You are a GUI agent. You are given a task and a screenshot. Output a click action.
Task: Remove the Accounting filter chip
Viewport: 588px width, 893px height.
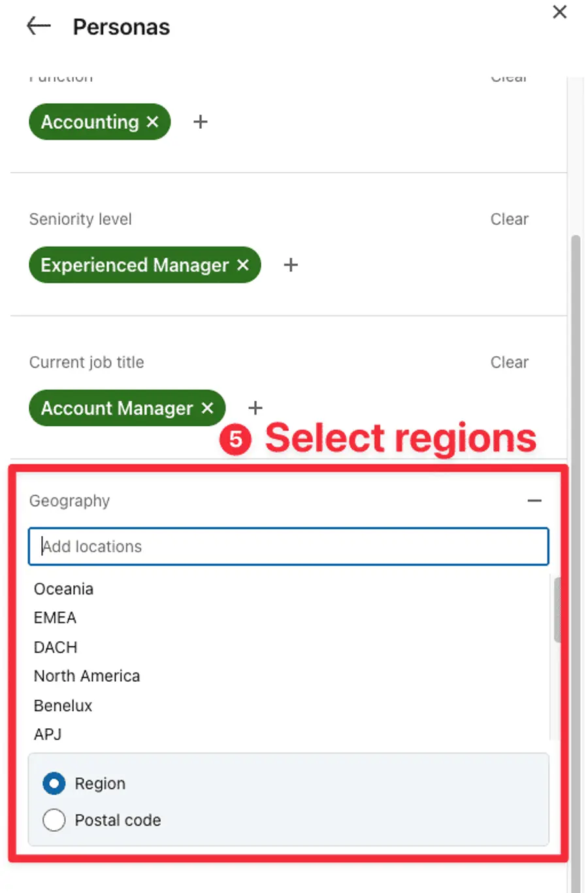(152, 122)
